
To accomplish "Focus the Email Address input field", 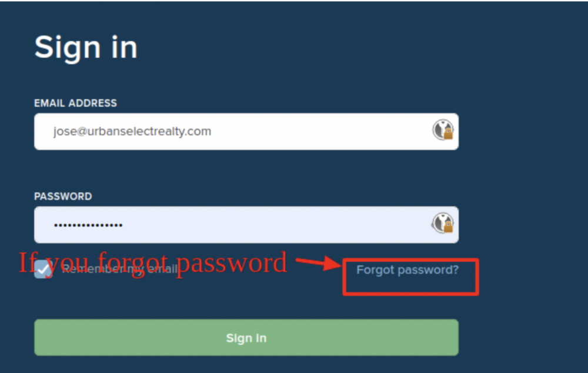I will point(246,132).
